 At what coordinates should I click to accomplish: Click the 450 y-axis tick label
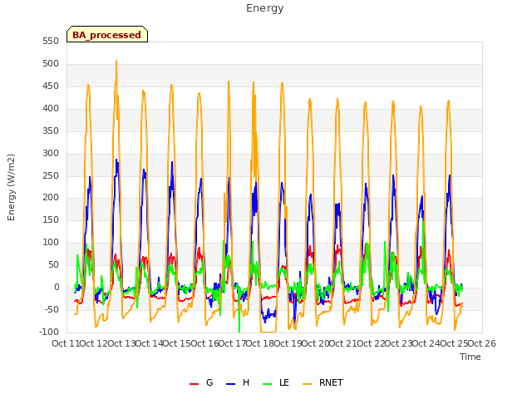[51, 86]
